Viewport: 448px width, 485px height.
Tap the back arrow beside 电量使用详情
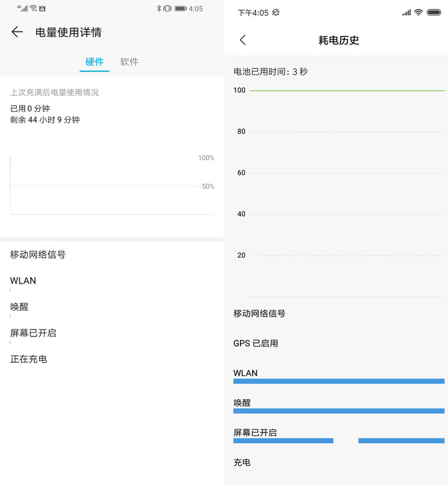(17, 32)
